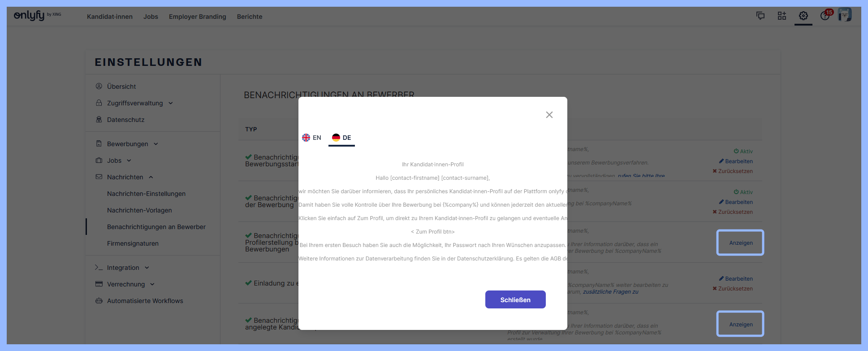
Task: Close the dialog with the X icon
Action: (x=549, y=115)
